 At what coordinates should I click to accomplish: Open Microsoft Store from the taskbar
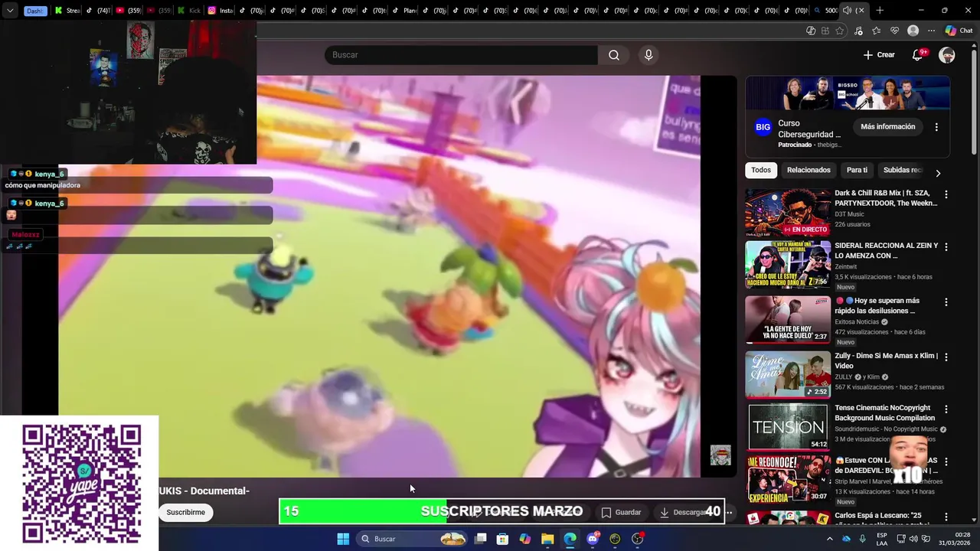[x=502, y=539]
